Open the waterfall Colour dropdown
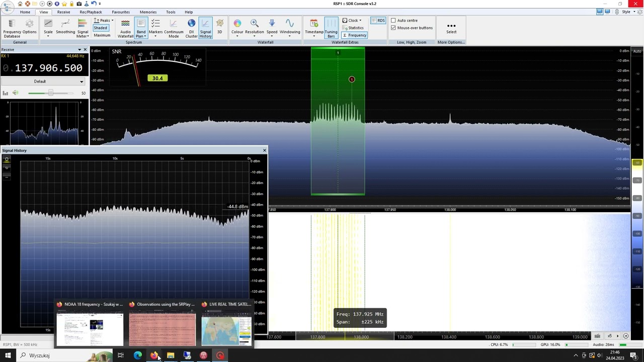 click(237, 28)
